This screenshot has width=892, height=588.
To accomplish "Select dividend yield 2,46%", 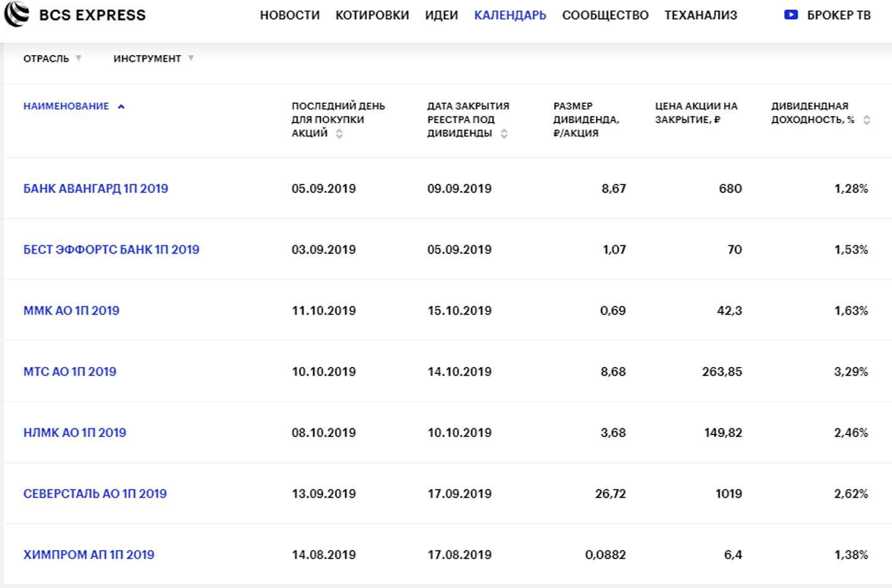I will coord(851,433).
